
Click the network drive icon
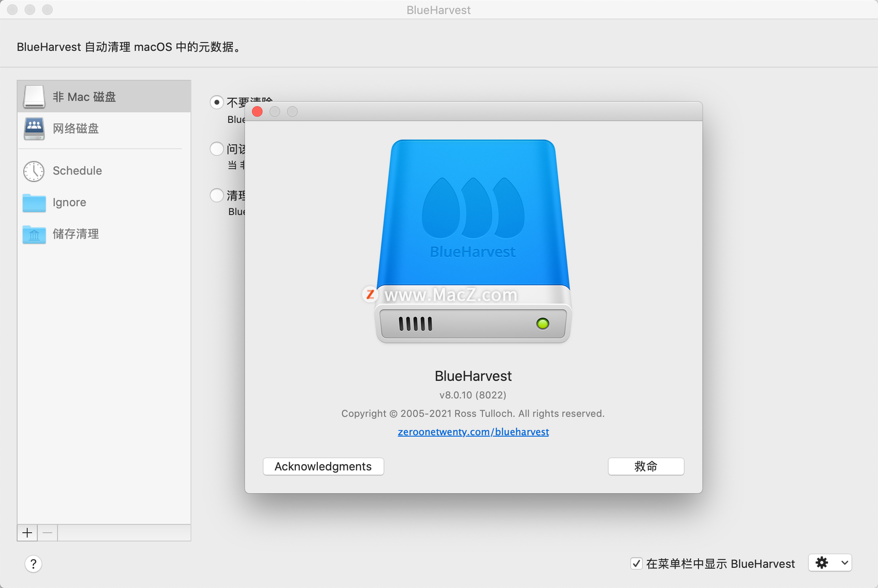click(x=34, y=128)
